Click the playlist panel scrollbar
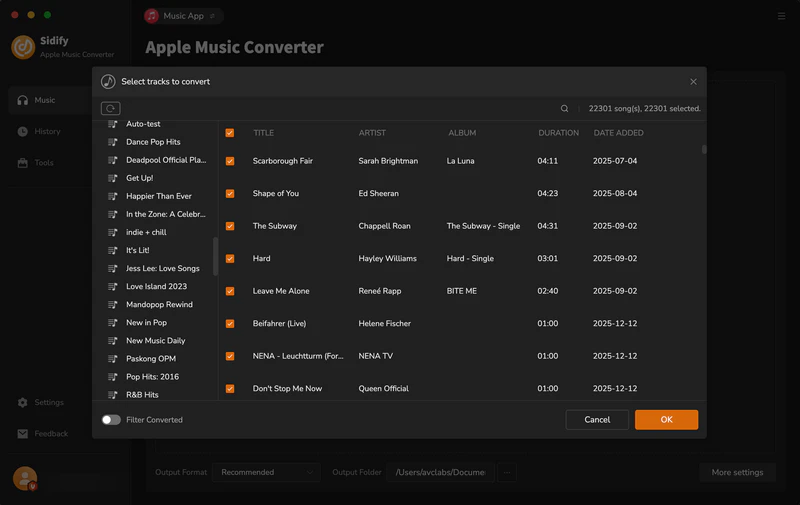Screen dimensions: 800x505 pyautogui.click(x=215, y=257)
